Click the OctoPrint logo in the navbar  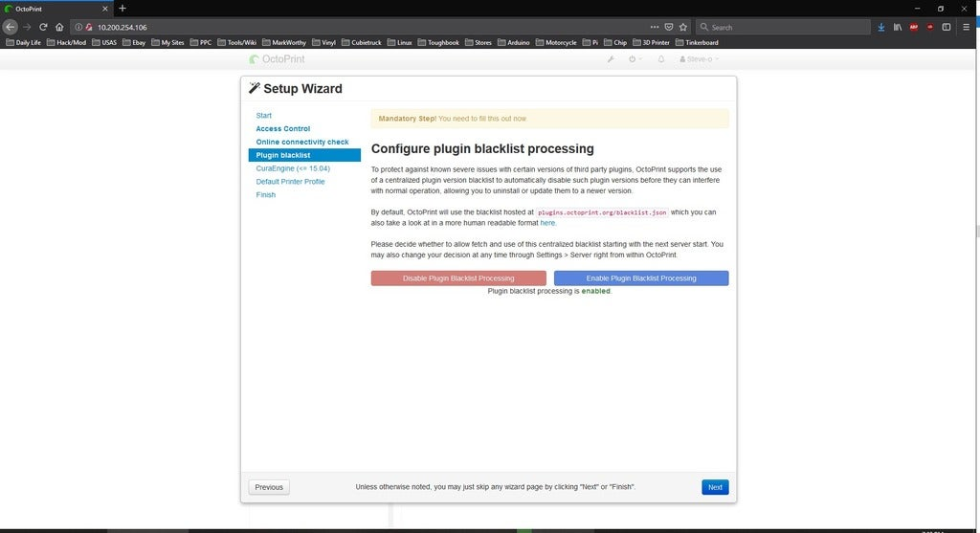point(277,58)
